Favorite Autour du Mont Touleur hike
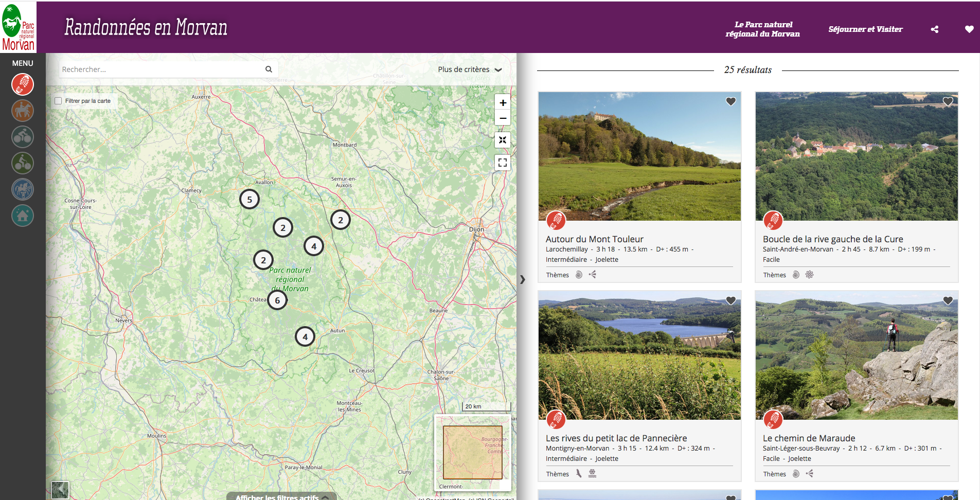The image size is (980, 500). 730,101
